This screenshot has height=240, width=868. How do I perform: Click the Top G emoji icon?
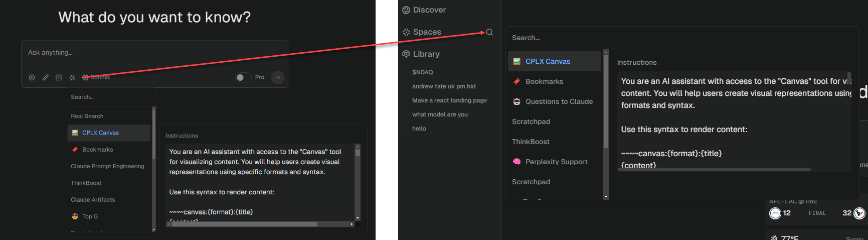pyautogui.click(x=75, y=216)
